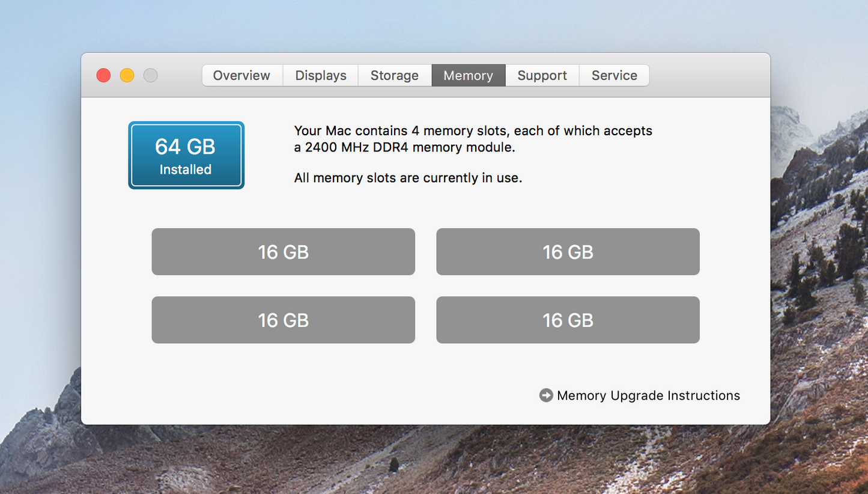Open the Memory Upgrade Instructions link

click(648, 395)
